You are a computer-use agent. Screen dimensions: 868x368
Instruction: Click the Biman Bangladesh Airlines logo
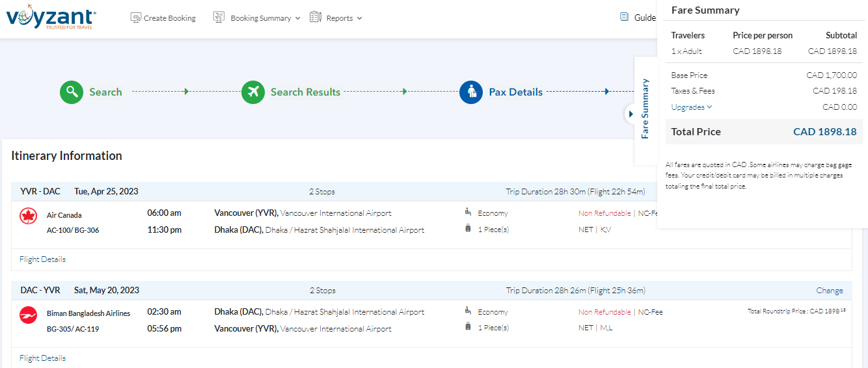pyautogui.click(x=29, y=315)
